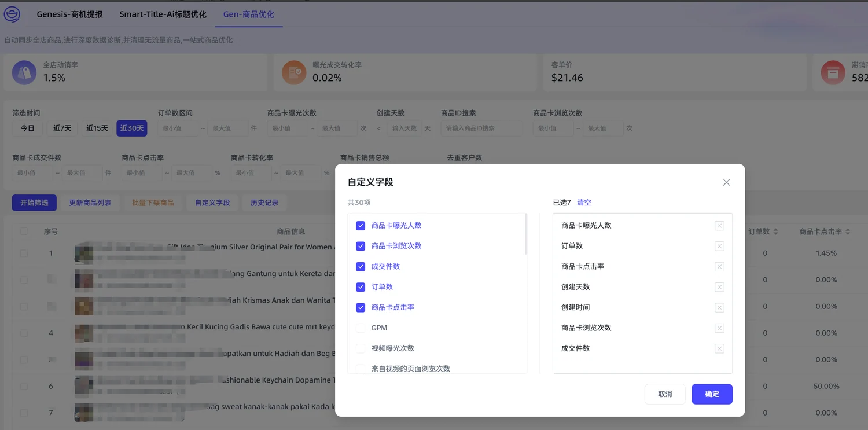Remove 创建时间 from selected list

point(719,307)
